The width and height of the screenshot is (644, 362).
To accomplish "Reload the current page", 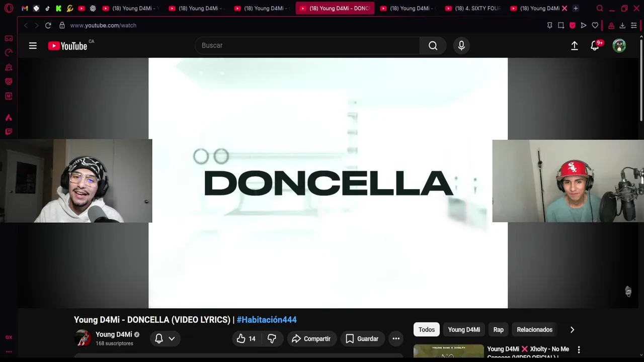I will click(x=48, y=25).
